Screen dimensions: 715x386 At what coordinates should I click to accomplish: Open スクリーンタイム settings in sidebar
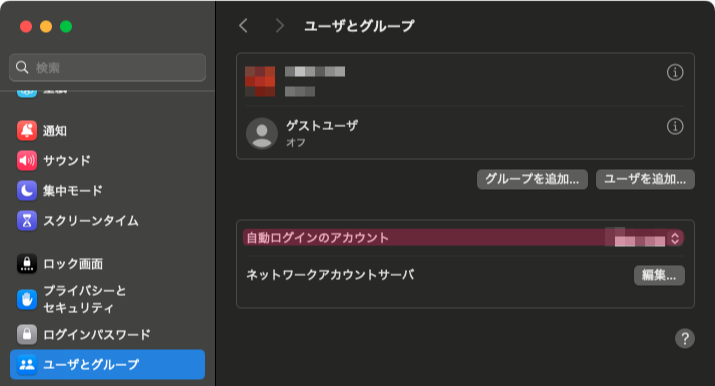coord(107,221)
